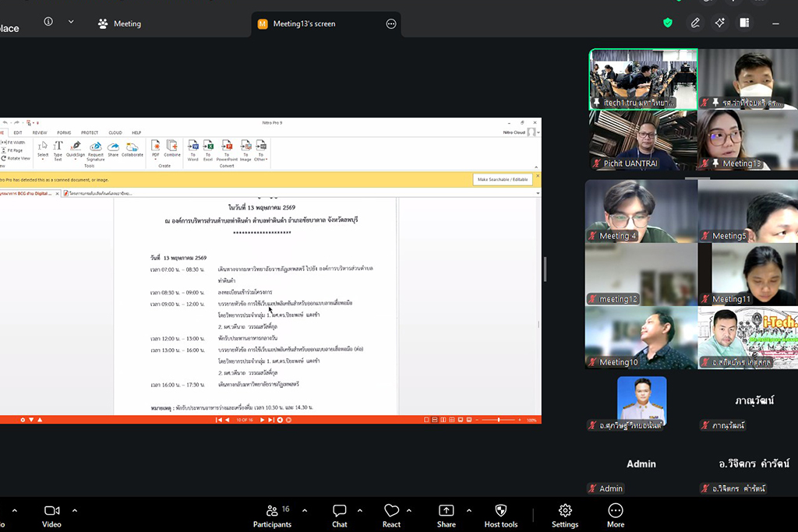Screen dimensions: 798x532
Task: Select the Pichit UANTRAI video thumbnail
Action: (642, 140)
